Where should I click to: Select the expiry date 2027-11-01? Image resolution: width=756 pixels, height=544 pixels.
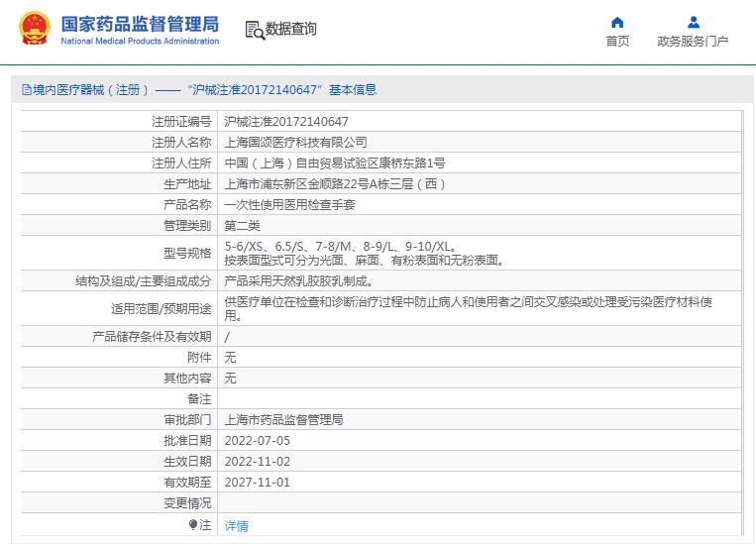pos(258,482)
